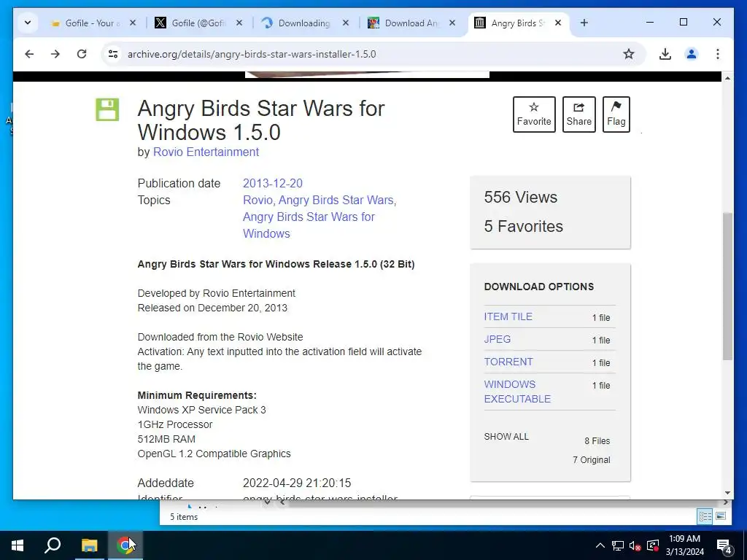This screenshot has width=747, height=560.
Task: Close the Gofile - Your tab
Action: coord(133,23)
